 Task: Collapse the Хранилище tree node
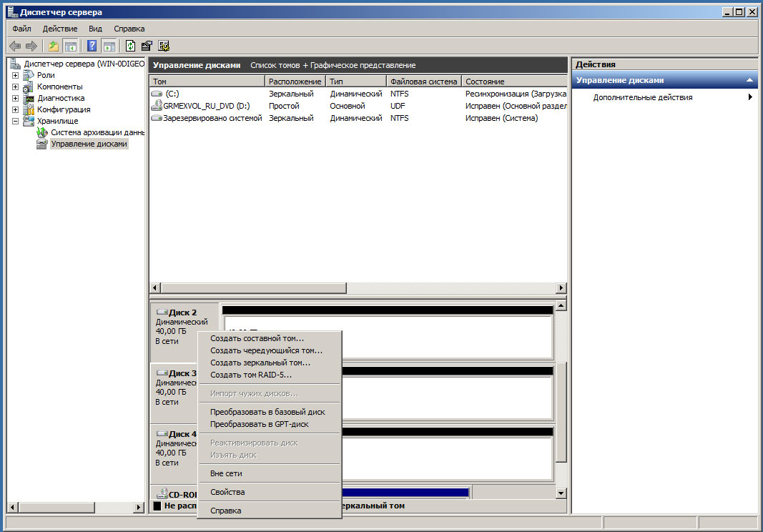pyautogui.click(x=15, y=122)
